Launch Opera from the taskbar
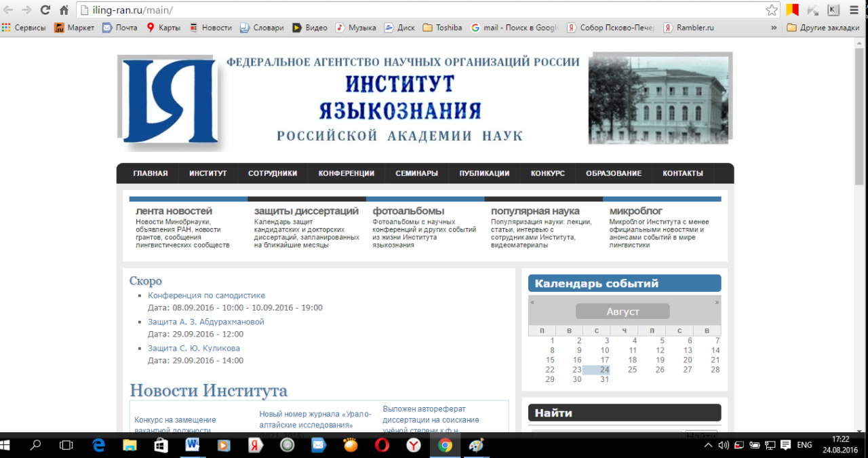 382,445
